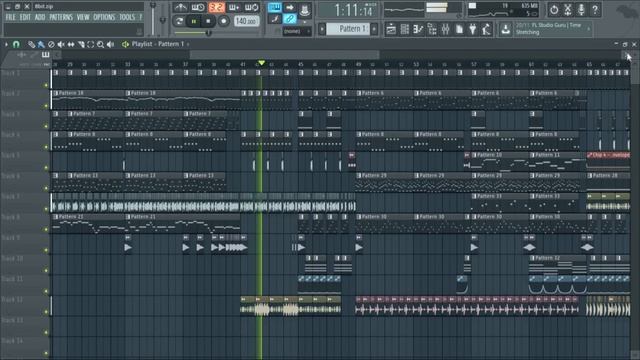Viewport: 640px width, 360px height.
Task: Expand arrow after Playlist - Pattern 1
Action: tap(188, 44)
